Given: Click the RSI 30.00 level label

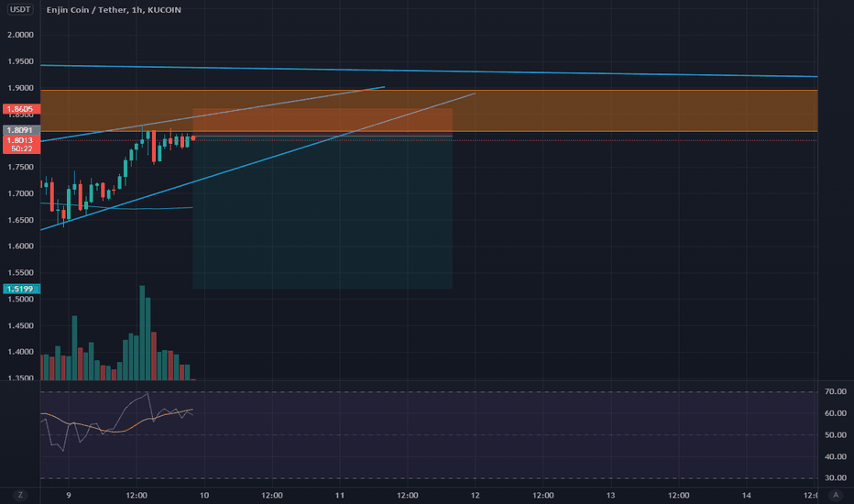Looking at the screenshot, I should point(836,477).
